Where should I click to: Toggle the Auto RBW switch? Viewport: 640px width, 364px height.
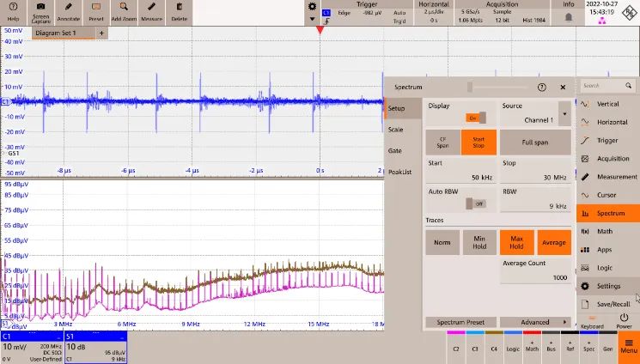point(475,203)
